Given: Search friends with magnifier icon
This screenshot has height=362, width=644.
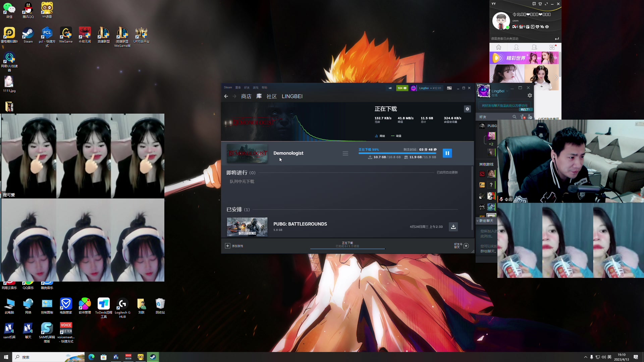Looking at the screenshot, I should [x=514, y=117].
